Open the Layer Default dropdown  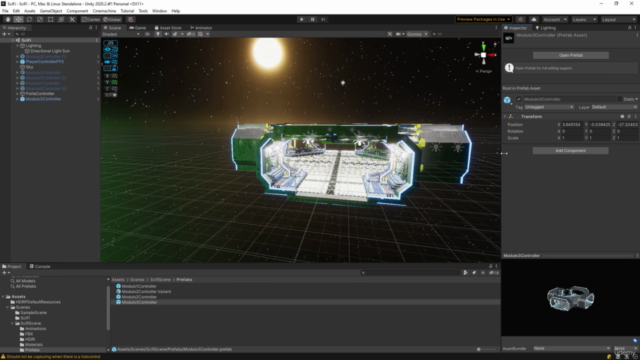(614, 107)
